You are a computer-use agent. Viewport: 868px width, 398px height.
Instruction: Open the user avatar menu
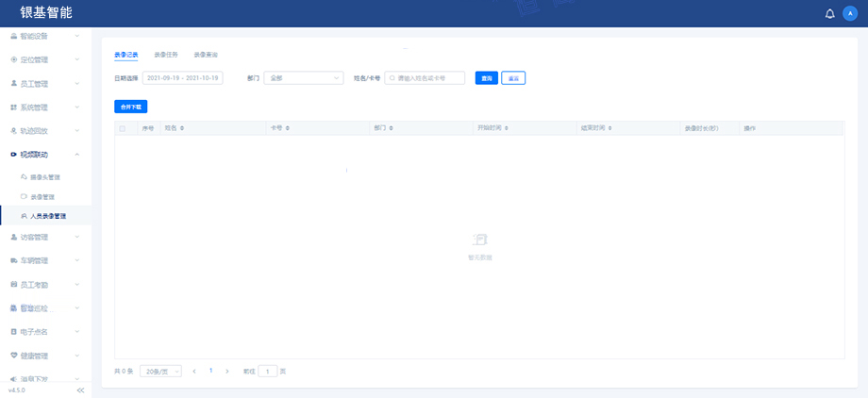pos(850,13)
